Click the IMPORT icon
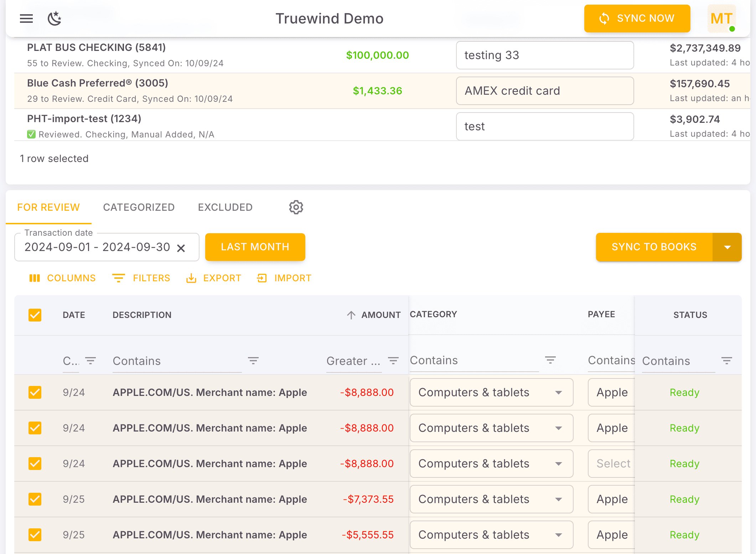Screen dimensions: 756x554 click(262, 278)
